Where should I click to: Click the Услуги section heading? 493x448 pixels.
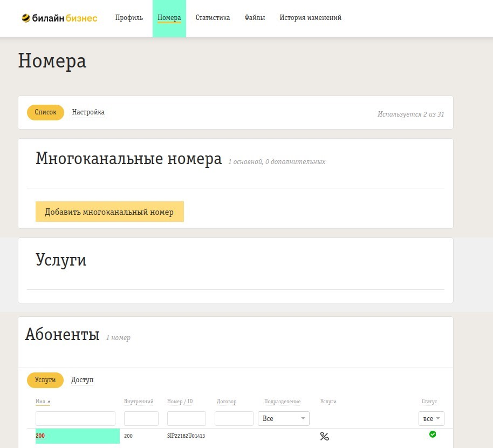(61, 260)
